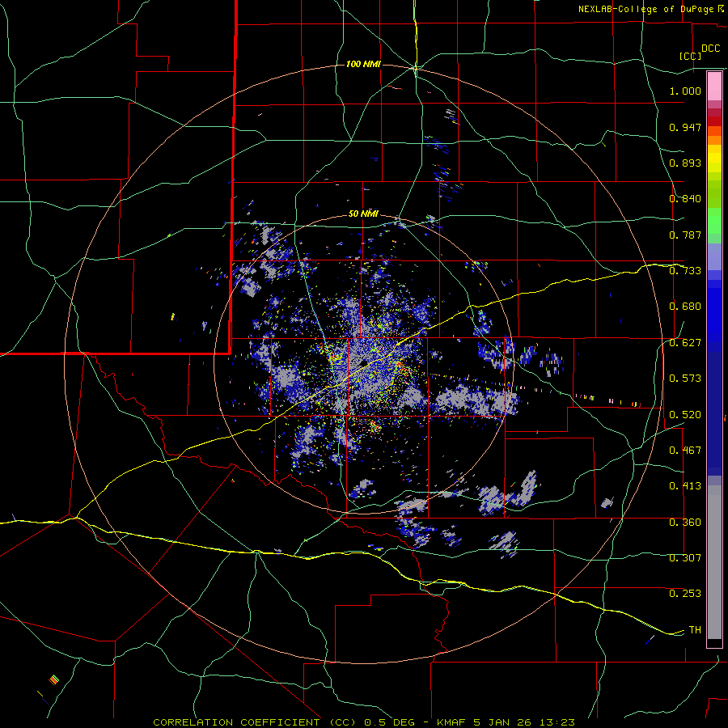The image size is (728, 728).
Task: Click the 0.573 color scale value
Action: [x=685, y=379]
